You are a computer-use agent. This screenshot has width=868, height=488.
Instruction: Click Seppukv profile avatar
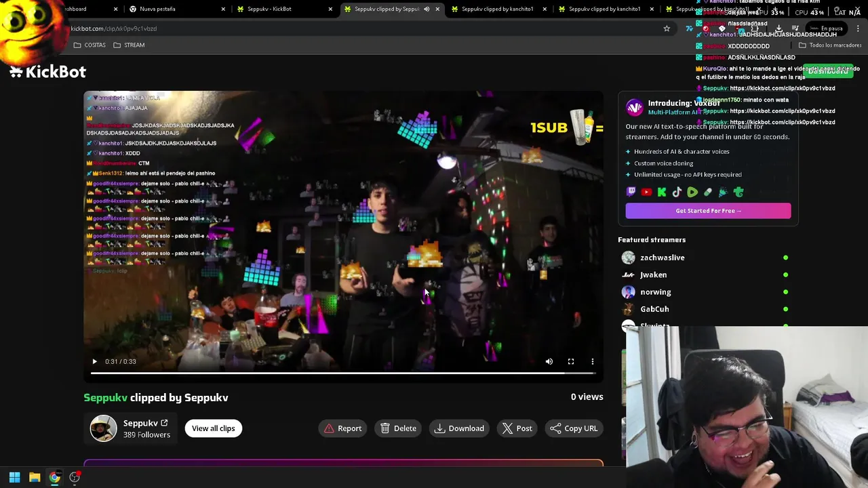pos(104,428)
